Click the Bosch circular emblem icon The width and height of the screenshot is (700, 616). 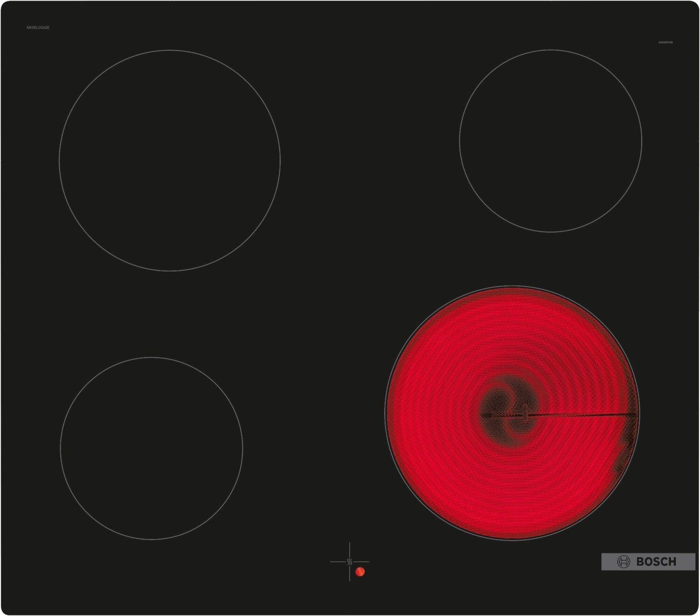click(x=623, y=562)
